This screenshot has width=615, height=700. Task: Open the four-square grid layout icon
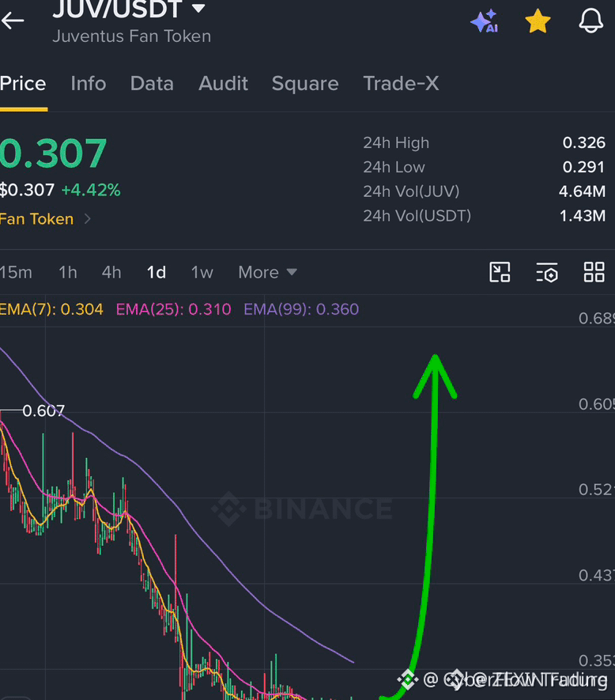tap(594, 272)
